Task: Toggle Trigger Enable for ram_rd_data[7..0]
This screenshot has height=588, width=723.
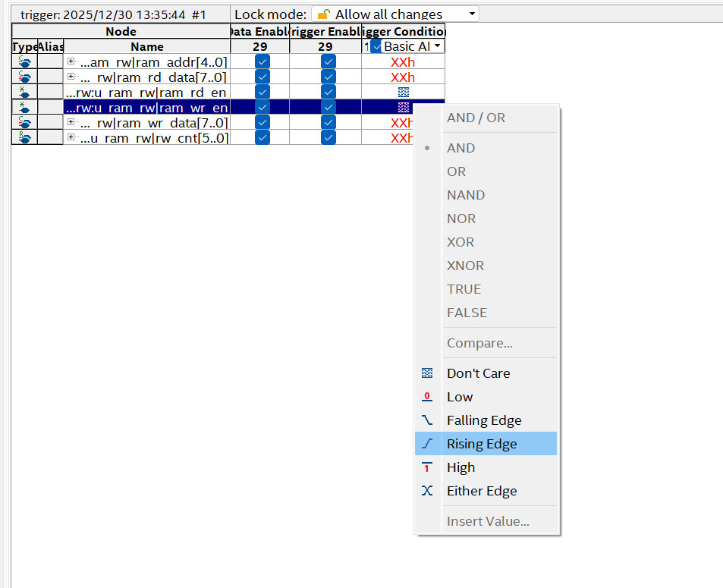Action: [328, 77]
